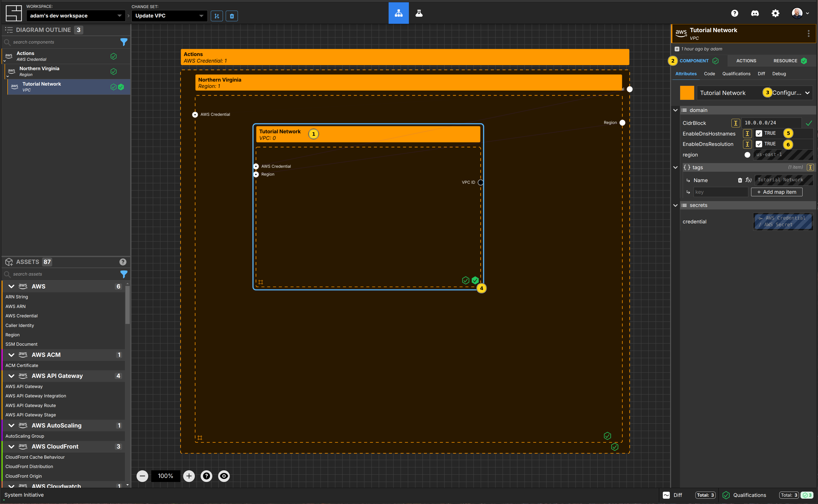Image resolution: width=818 pixels, height=504 pixels.
Task: Open the Debug sub-tab
Action: click(779, 74)
